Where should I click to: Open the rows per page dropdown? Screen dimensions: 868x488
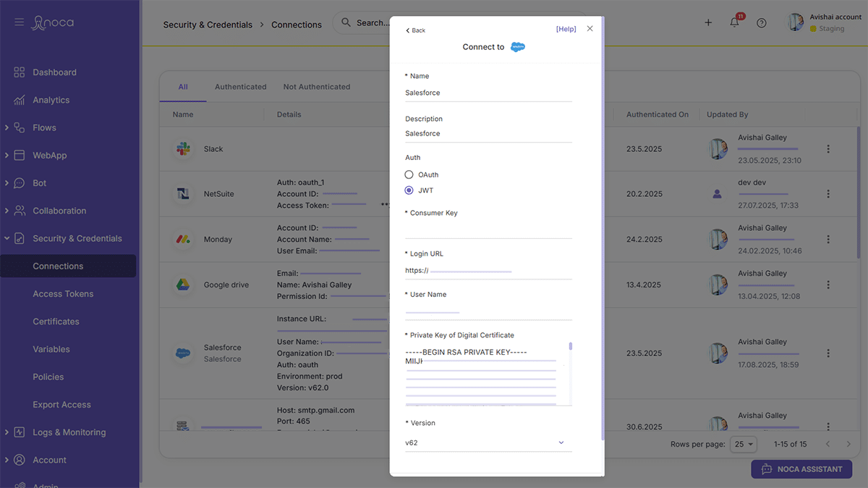[743, 444]
